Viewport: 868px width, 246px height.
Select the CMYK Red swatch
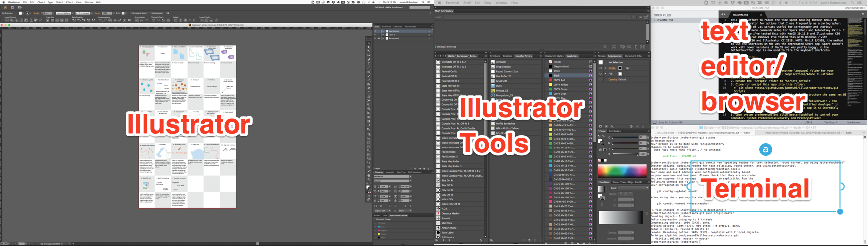click(x=569, y=80)
